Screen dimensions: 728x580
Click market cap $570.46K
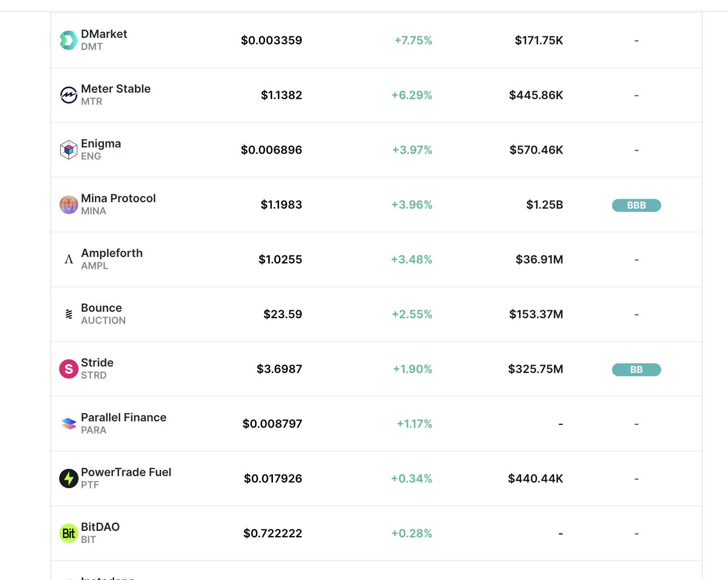tap(536, 150)
